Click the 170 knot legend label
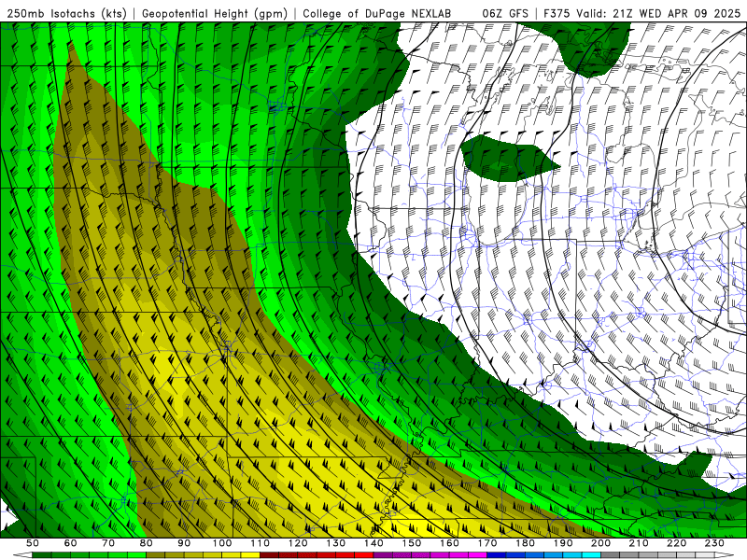Viewport: 747px width, 560px height. point(486,543)
